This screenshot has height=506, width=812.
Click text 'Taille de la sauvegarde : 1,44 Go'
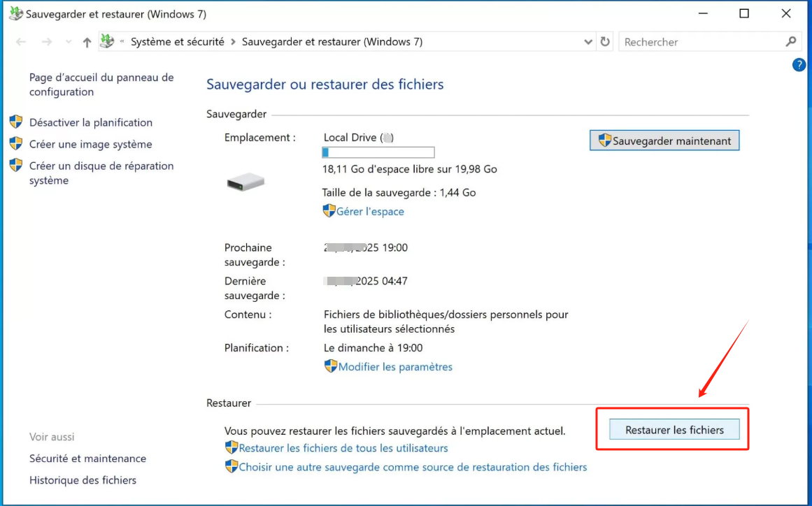point(399,192)
